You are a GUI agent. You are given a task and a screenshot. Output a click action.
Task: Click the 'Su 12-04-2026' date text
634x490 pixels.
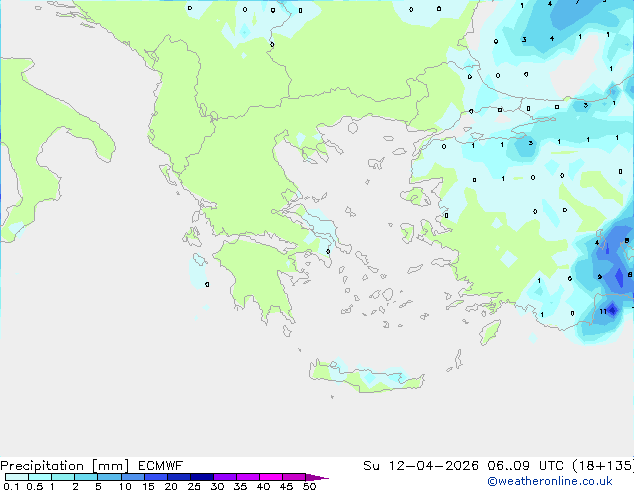[421, 466]
